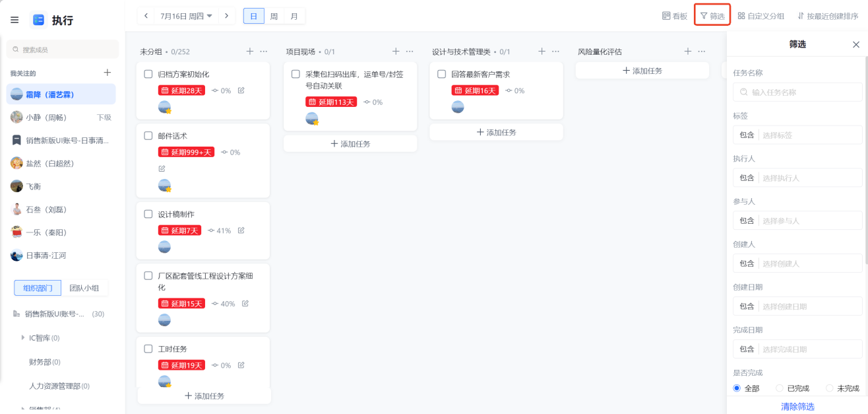868x414 pixels.
Task: Add task in 项目现场 column header plus
Action: pos(396,52)
